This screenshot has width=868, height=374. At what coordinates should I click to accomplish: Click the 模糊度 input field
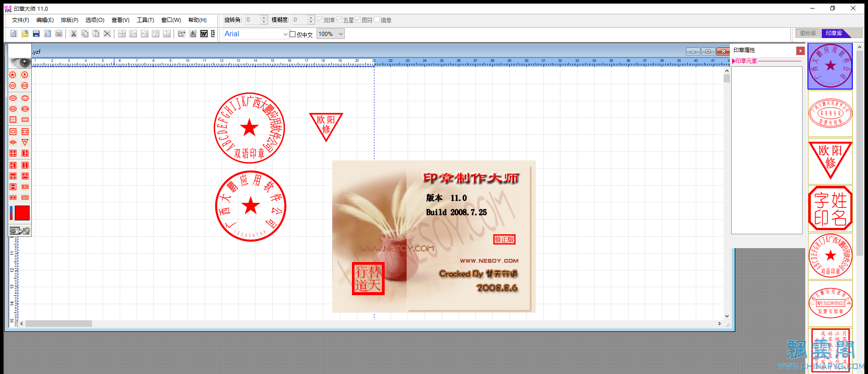click(x=300, y=20)
